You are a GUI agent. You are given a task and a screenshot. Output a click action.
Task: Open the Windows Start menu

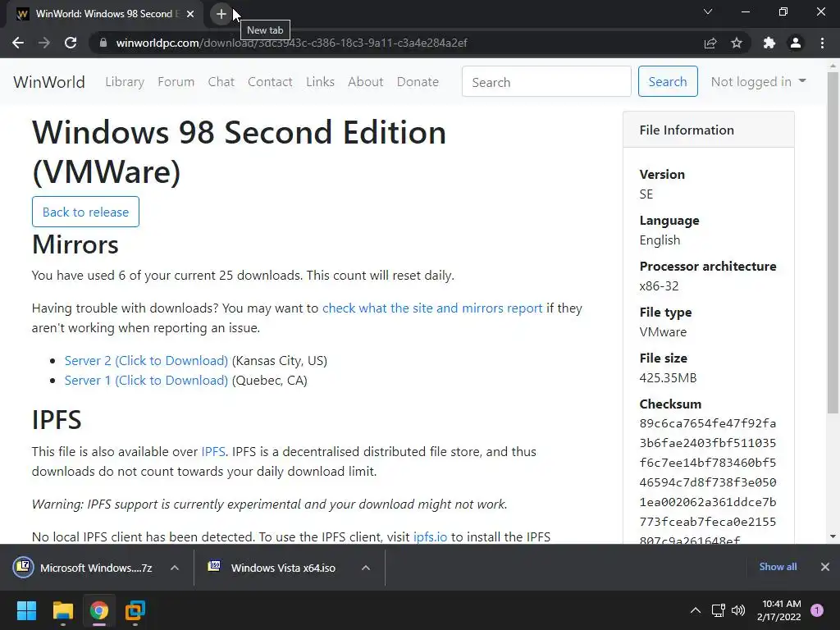(26, 610)
